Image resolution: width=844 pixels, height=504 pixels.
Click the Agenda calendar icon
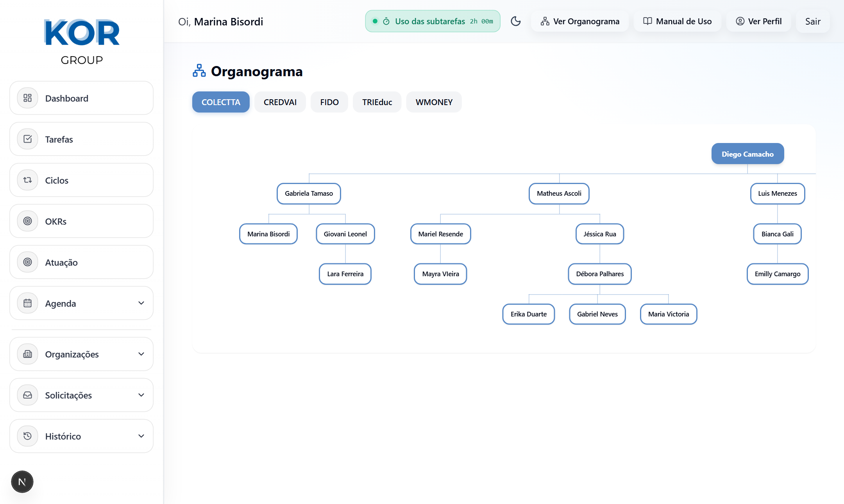(x=27, y=303)
